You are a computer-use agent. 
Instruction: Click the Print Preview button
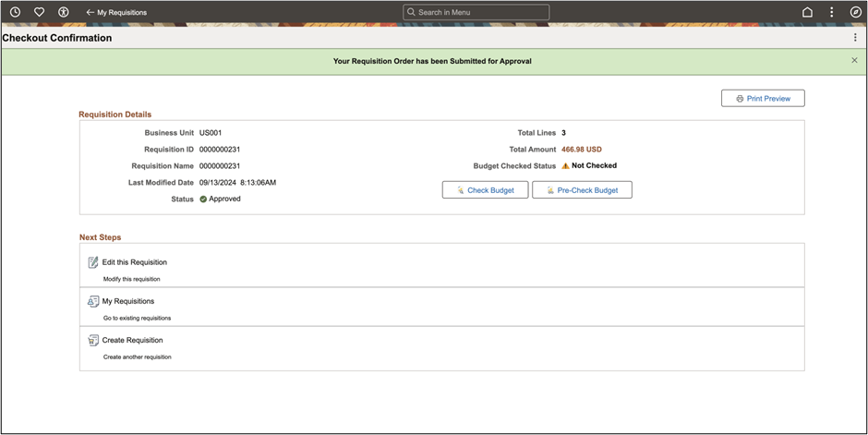(x=763, y=98)
